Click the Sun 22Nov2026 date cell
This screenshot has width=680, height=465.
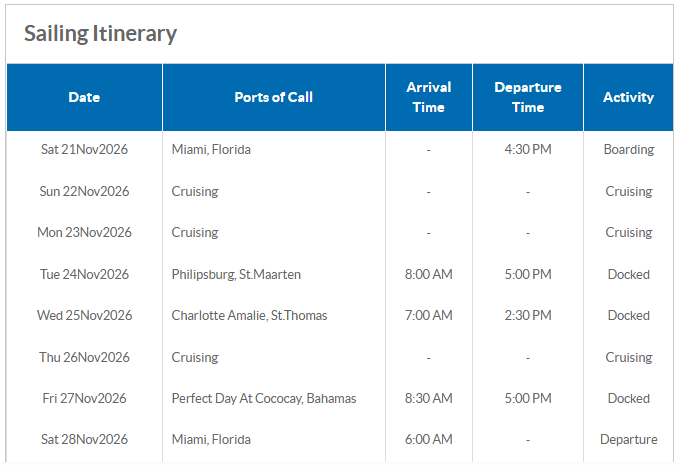(x=84, y=191)
